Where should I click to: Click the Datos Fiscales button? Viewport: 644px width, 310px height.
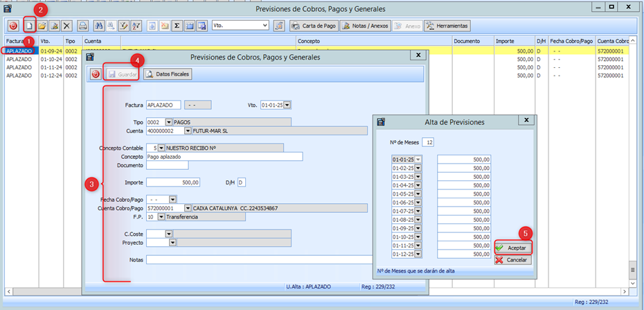click(x=168, y=74)
